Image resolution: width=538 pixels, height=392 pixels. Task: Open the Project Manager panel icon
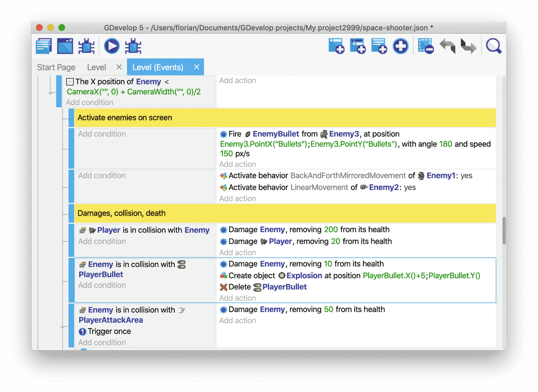pos(43,46)
